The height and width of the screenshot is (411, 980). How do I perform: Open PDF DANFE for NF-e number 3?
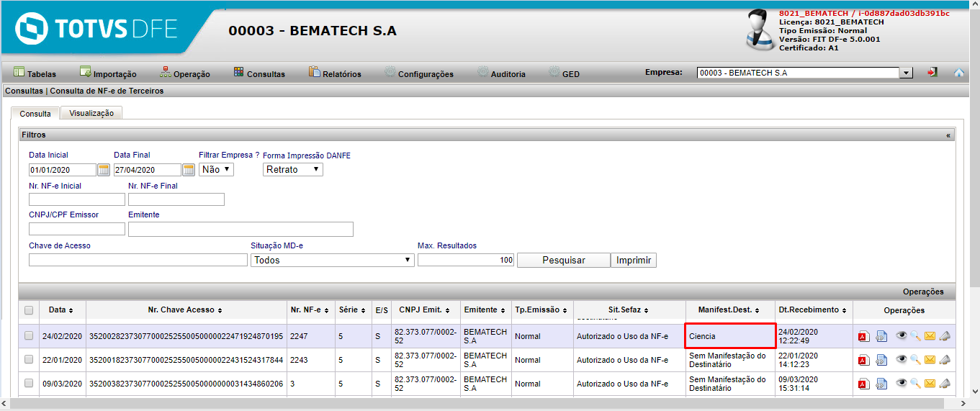(x=863, y=384)
